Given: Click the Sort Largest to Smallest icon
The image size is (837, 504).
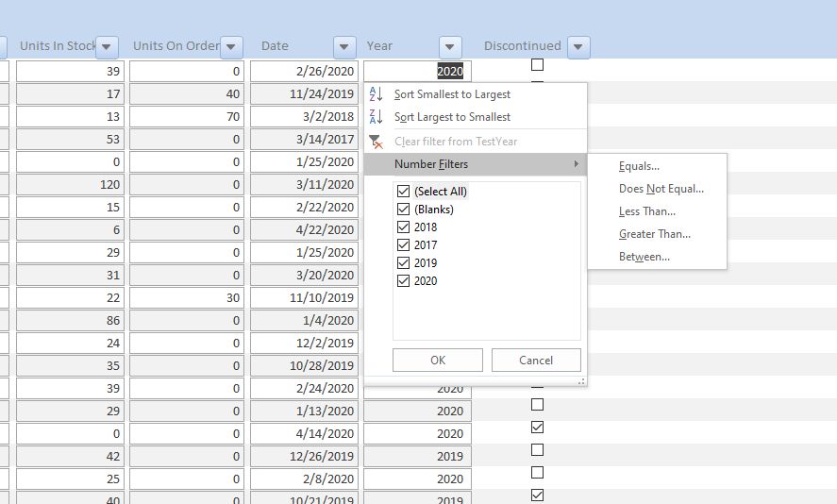Looking at the screenshot, I should point(376,117).
